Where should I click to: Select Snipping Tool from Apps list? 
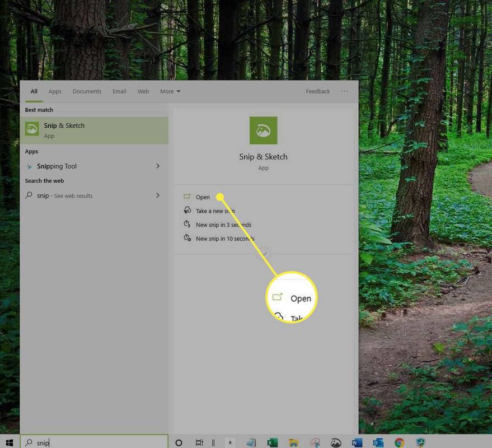click(x=94, y=166)
